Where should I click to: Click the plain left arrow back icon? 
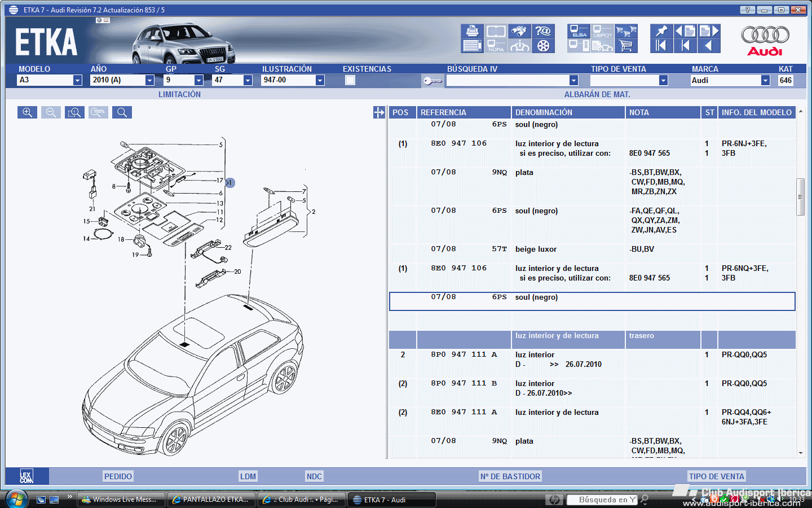tap(709, 46)
